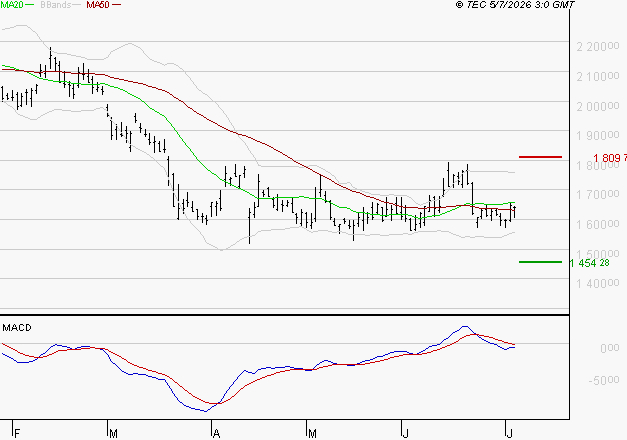Click the BBands legend label
The width and height of the screenshot is (627, 440).
56,5
